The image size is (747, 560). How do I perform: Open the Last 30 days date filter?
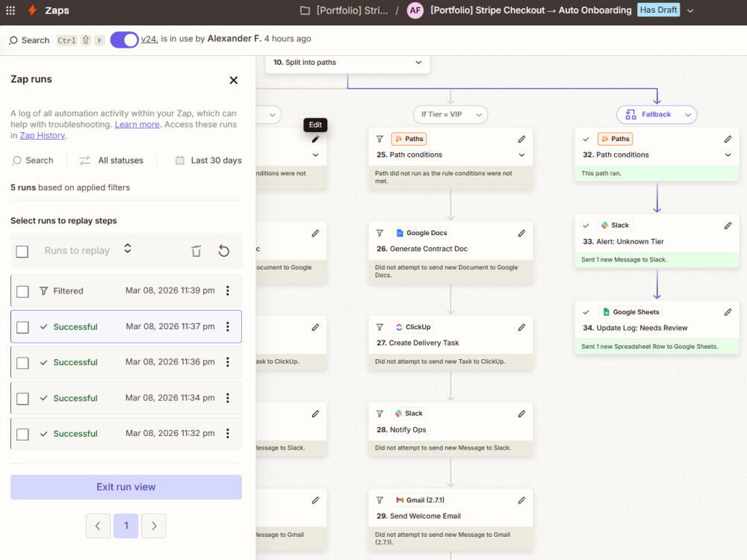[208, 161]
